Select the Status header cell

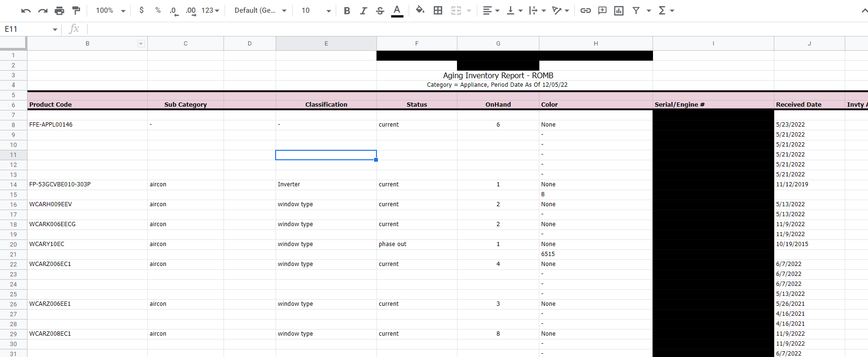[x=417, y=105]
